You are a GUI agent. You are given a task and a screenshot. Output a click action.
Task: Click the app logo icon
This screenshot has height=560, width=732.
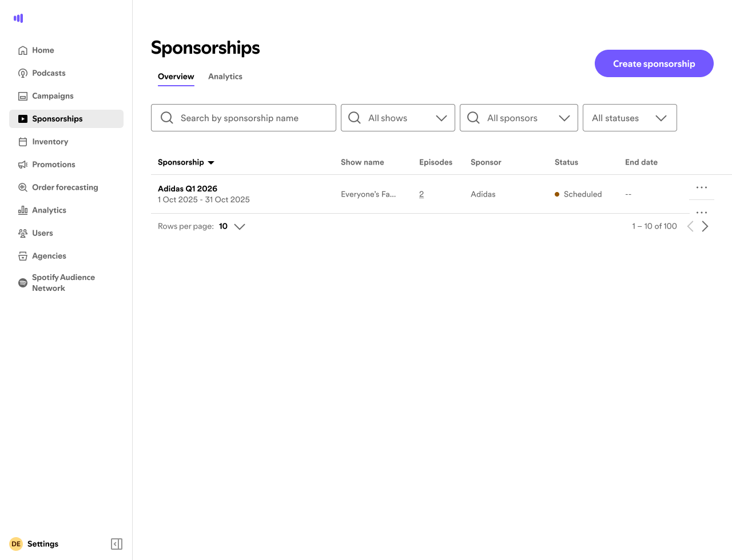tap(18, 18)
